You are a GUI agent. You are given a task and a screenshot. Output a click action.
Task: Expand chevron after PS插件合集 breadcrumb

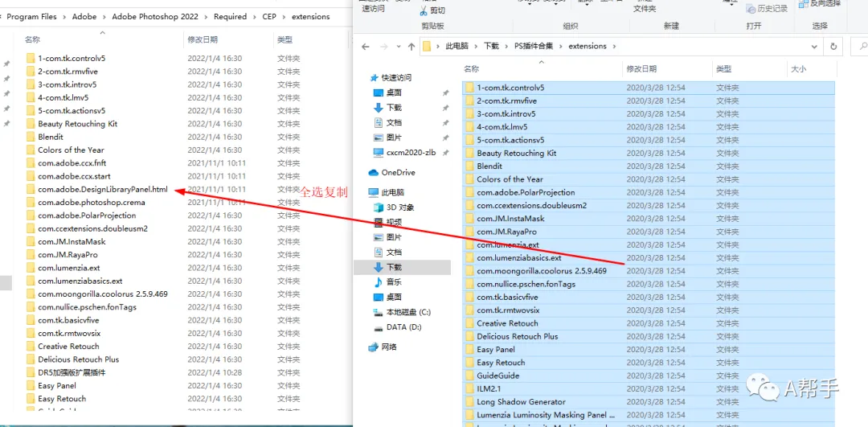point(561,47)
